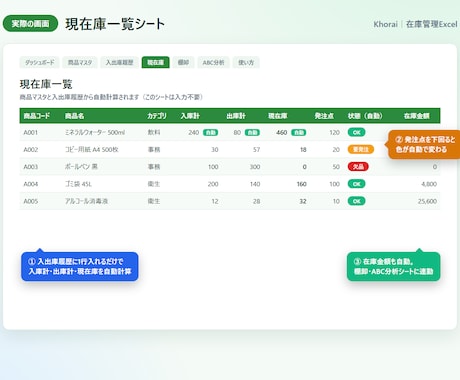Image resolution: width=460 pixels, height=380 pixels.
Task: Click the 在庫金額 column header
Action: pyautogui.click(x=417, y=116)
